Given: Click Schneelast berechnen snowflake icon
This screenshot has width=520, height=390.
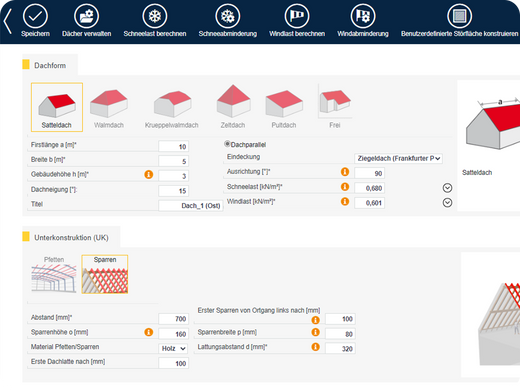Looking at the screenshot, I should (155, 16).
